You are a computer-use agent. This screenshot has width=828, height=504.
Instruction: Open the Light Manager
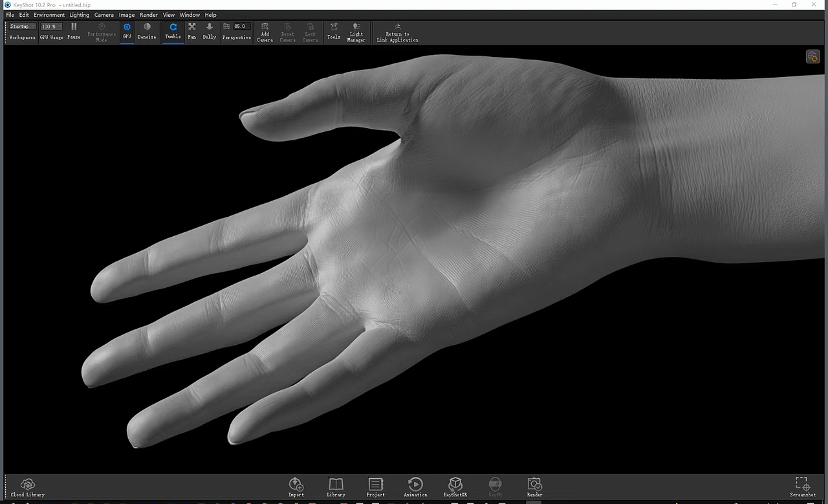coord(356,32)
